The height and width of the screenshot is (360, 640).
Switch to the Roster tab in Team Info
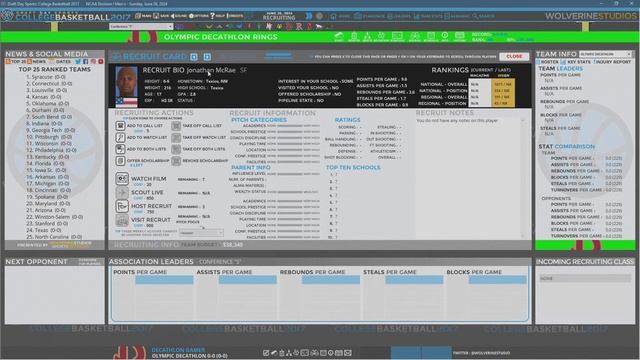click(x=547, y=62)
